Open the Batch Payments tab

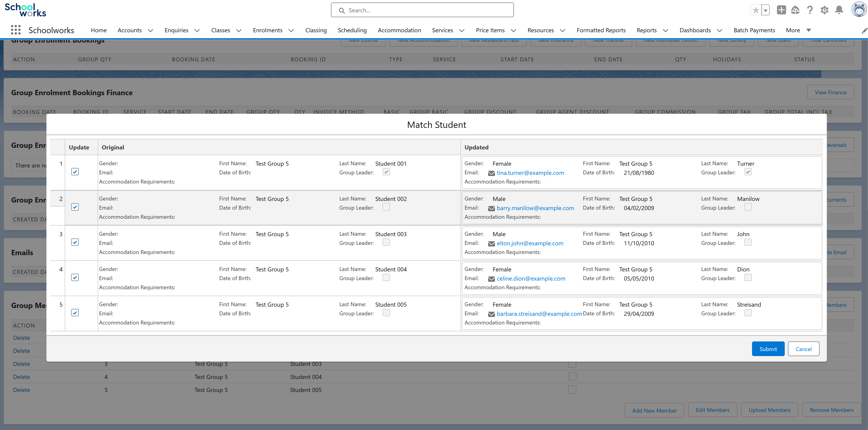point(754,30)
